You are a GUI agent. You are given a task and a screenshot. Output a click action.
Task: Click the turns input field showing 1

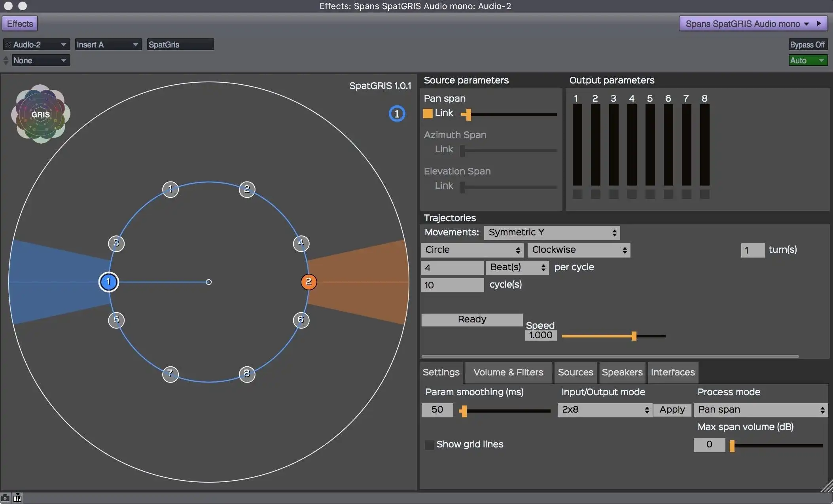[x=751, y=249]
